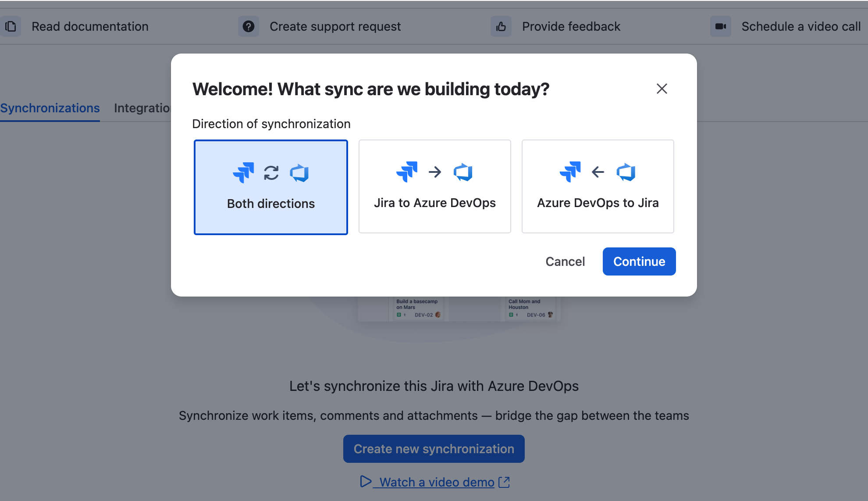The width and height of the screenshot is (868, 501).
Task: Close the welcome dialog with X
Action: (x=662, y=89)
